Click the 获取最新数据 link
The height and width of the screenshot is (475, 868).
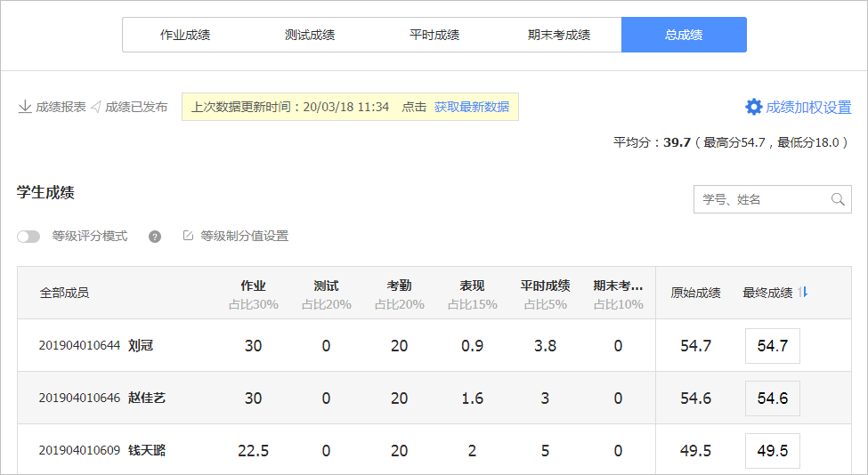[472, 107]
